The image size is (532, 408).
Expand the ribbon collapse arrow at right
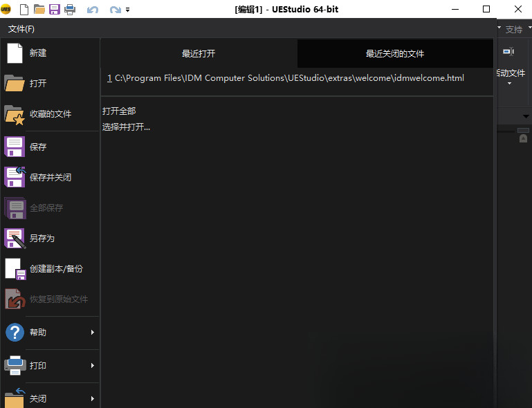pyautogui.click(x=526, y=116)
